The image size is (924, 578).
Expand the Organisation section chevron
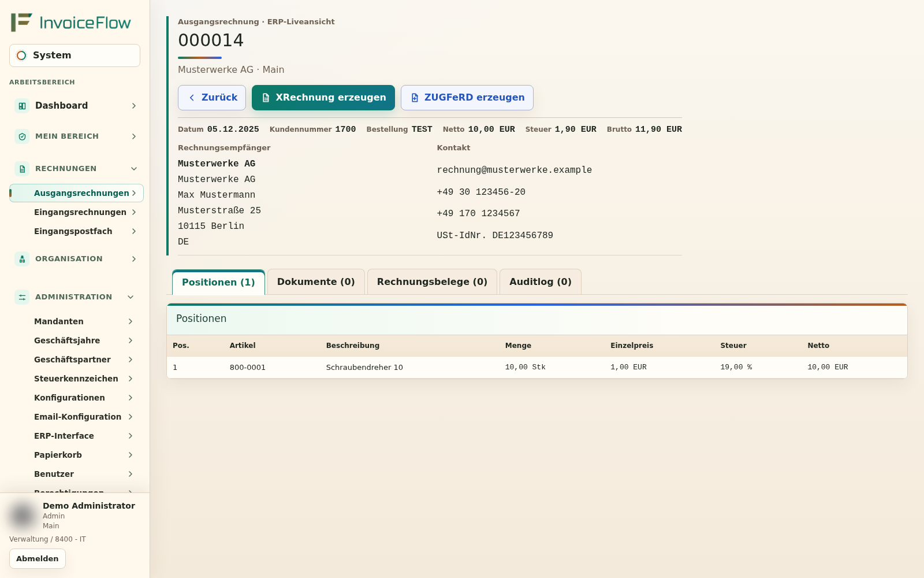(133, 259)
